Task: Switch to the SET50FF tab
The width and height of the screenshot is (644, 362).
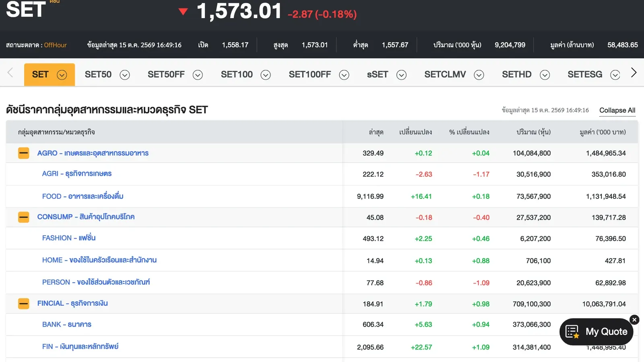Action: click(x=166, y=74)
